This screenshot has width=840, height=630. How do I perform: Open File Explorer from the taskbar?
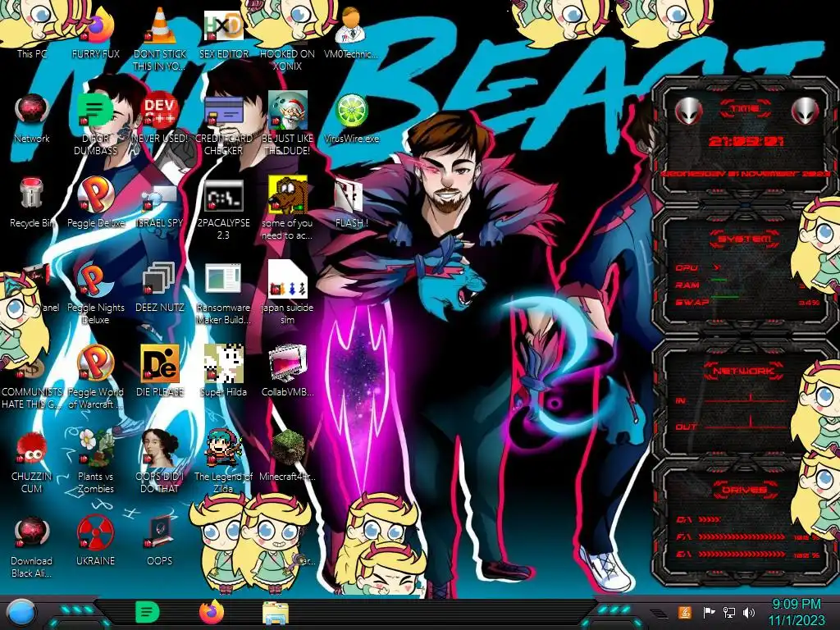(276, 614)
